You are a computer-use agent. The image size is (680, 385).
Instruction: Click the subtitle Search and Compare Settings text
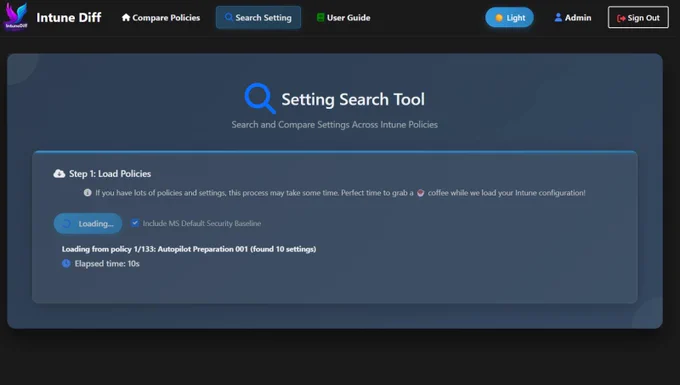click(x=334, y=125)
